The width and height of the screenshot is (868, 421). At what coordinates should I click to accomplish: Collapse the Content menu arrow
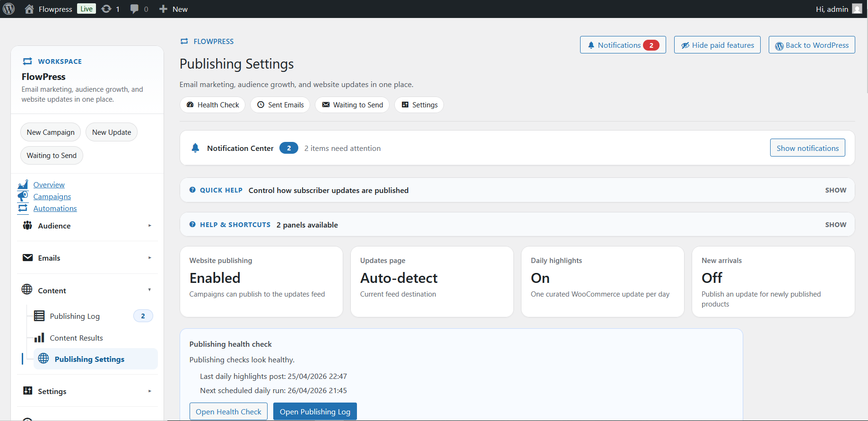[x=149, y=289]
